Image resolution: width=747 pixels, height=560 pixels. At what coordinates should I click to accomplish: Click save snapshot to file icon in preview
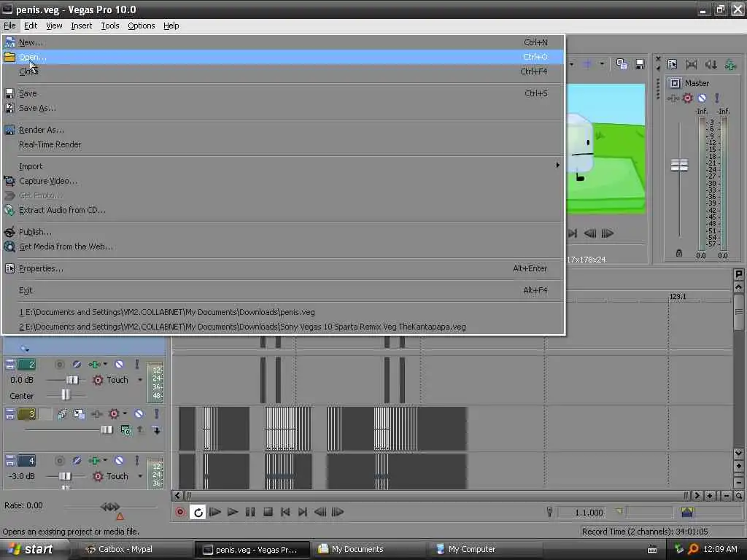[x=640, y=64]
